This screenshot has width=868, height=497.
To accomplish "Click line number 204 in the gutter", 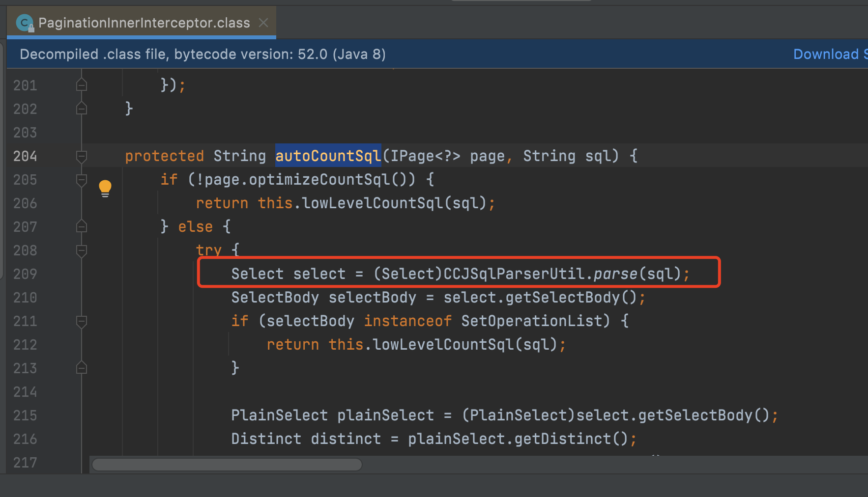I will pyautogui.click(x=25, y=156).
